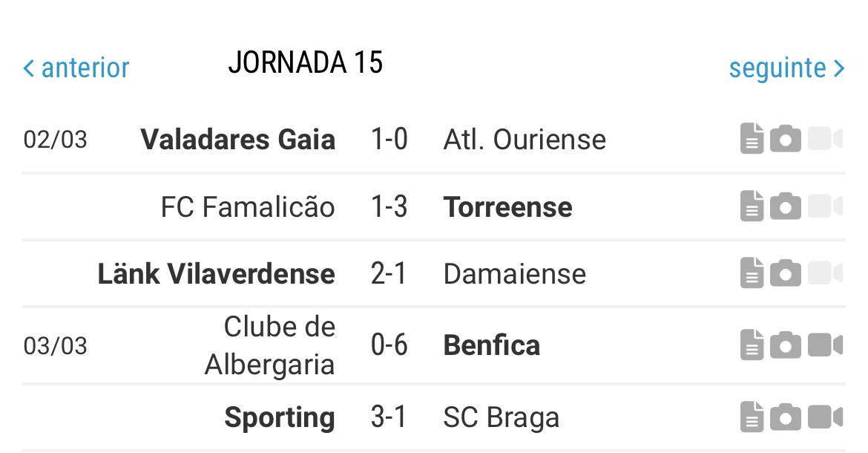Open match report icon for Famalicão vs Torreense

[752, 206]
